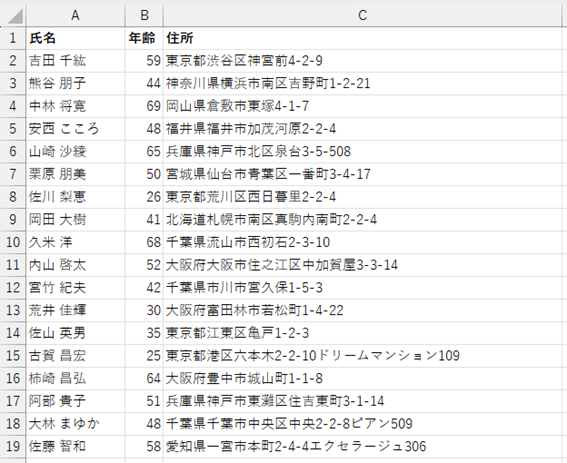
Task: Select row 15 header
Action: [x=13, y=356]
